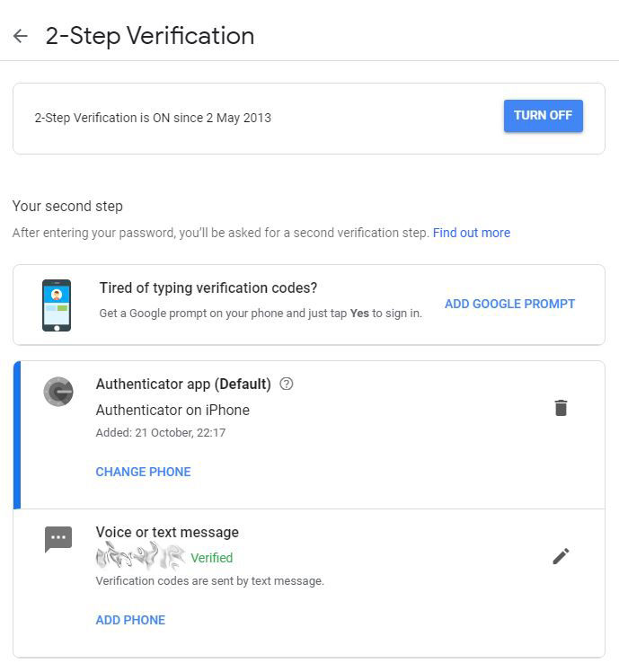Add phone for text message codes
619x672 pixels.
(x=130, y=620)
